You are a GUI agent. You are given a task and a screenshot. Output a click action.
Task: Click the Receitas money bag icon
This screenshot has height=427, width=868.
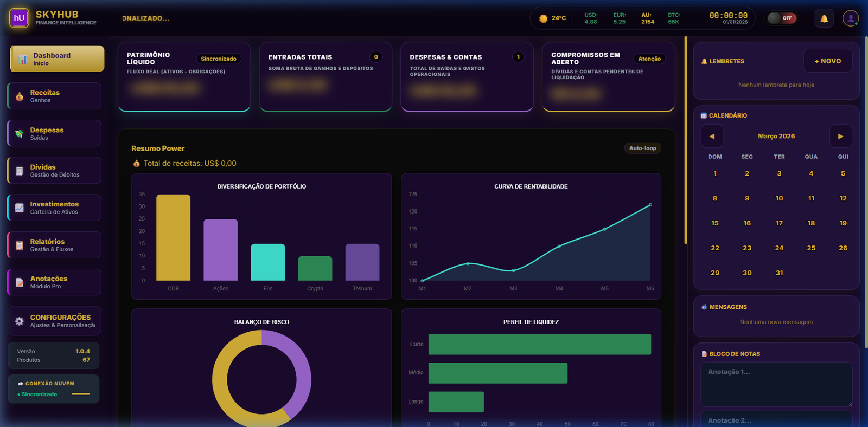pos(20,96)
